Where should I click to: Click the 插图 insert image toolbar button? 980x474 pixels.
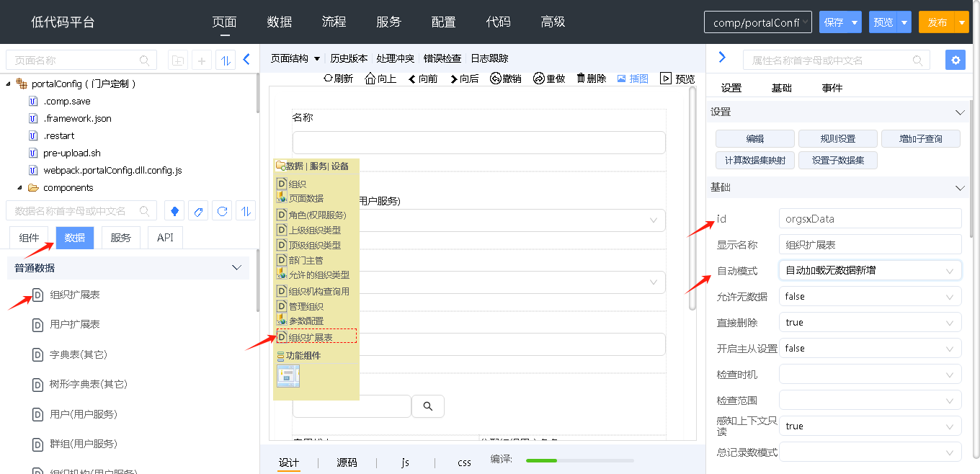click(633, 79)
